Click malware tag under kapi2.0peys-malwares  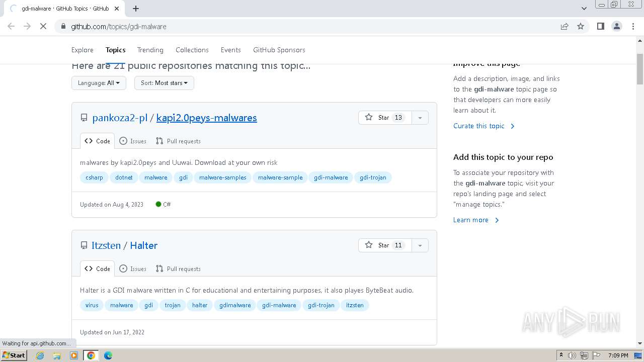[156, 177]
